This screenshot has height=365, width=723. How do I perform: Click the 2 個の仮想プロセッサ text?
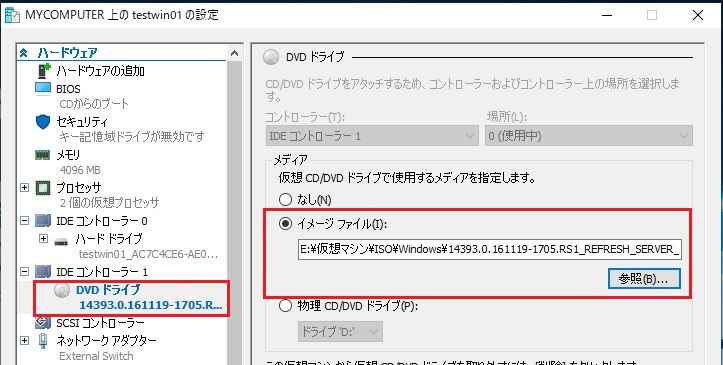click(109, 202)
